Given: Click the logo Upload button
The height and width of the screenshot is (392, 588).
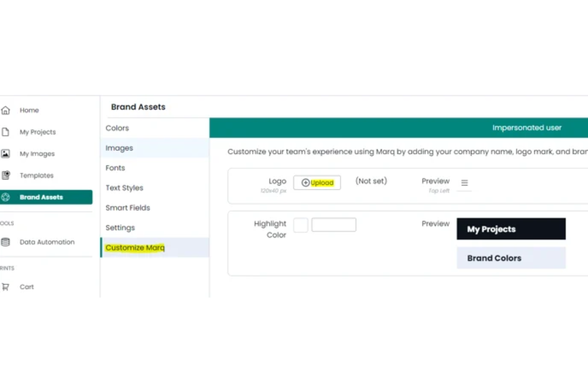Looking at the screenshot, I should pos(317,183).
